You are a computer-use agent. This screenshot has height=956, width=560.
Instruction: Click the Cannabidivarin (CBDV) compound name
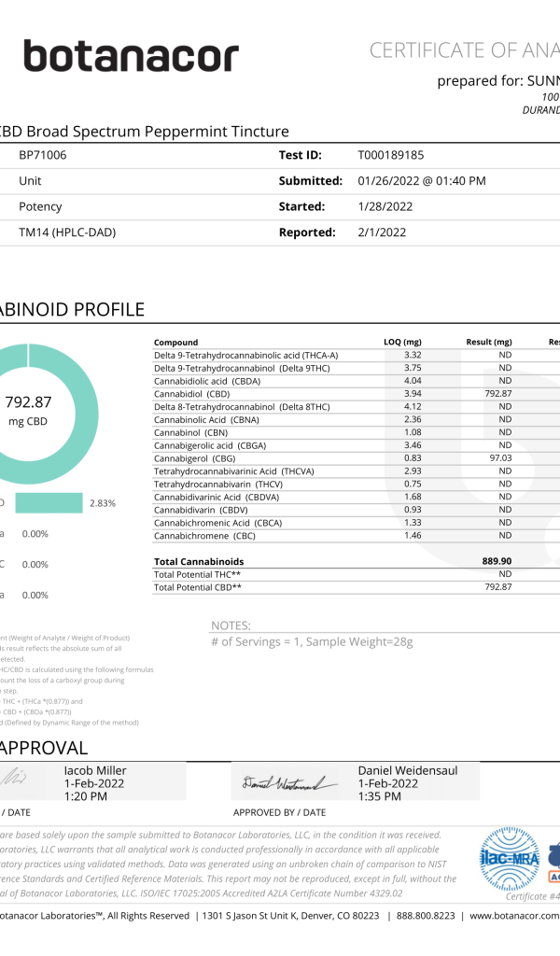pyautogui.click(x=201, y=511)
